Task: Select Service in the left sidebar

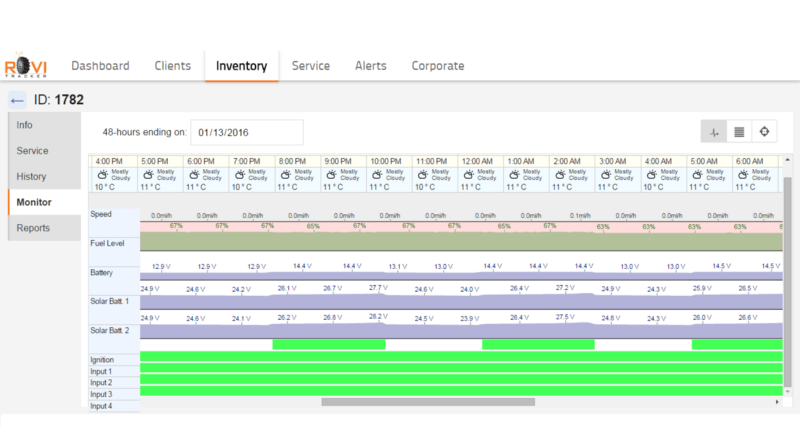Action: [x=44, y=151]
